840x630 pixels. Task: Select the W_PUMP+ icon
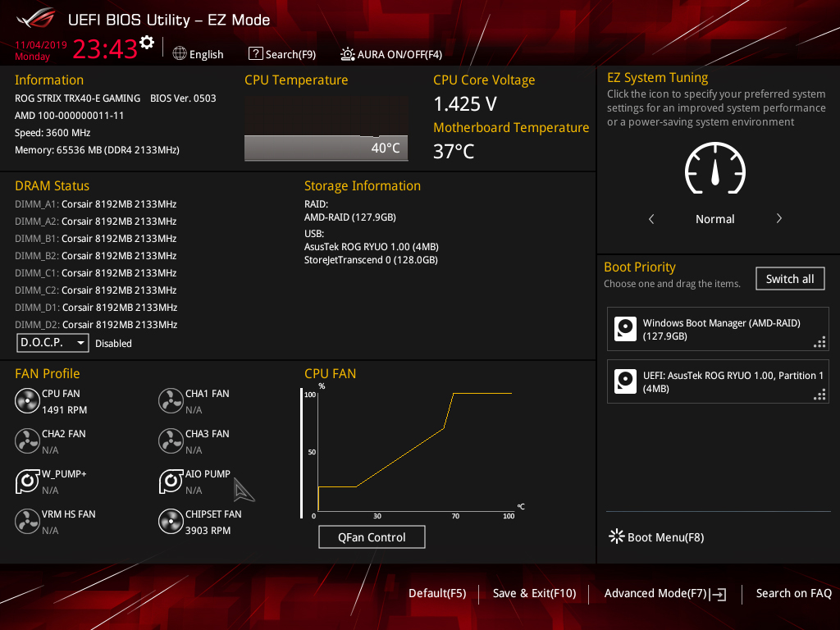(27, 481)
